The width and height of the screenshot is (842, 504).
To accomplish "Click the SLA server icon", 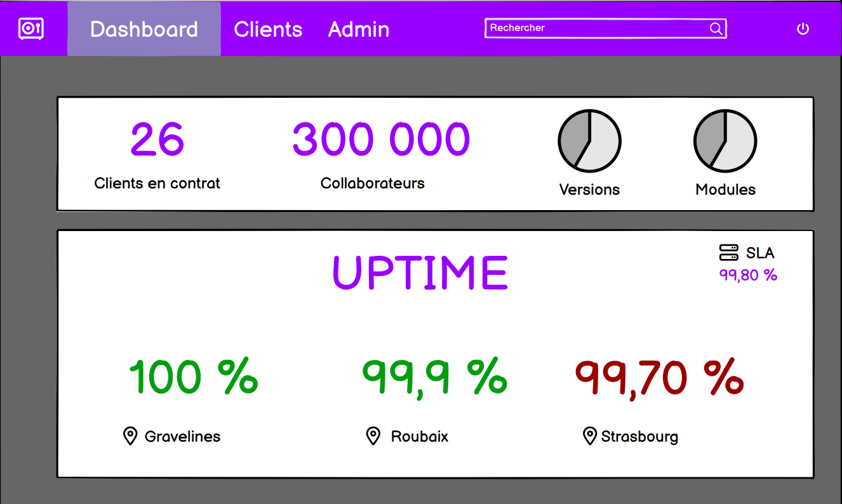I will click(728, 253).
